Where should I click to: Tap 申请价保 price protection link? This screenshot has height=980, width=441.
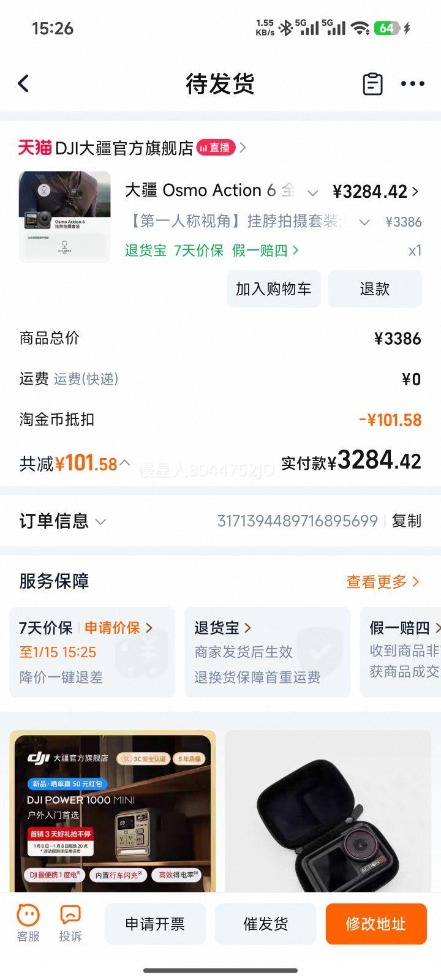click(118, 628)
